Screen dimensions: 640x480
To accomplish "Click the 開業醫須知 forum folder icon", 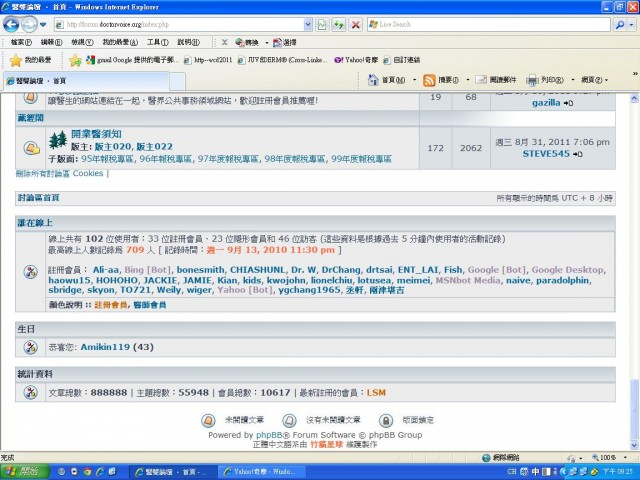I will coord(31,148).
